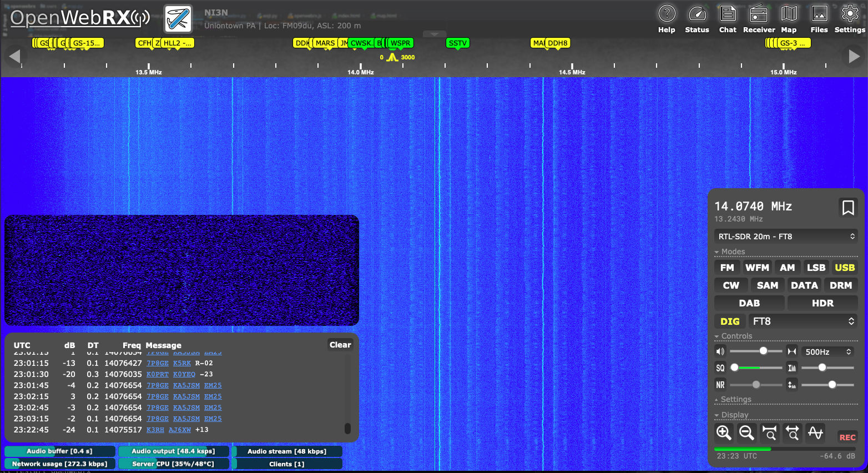Toggle the SQ squelch button
This screenshot has height=473, width=868.
(x=720, y=368)
